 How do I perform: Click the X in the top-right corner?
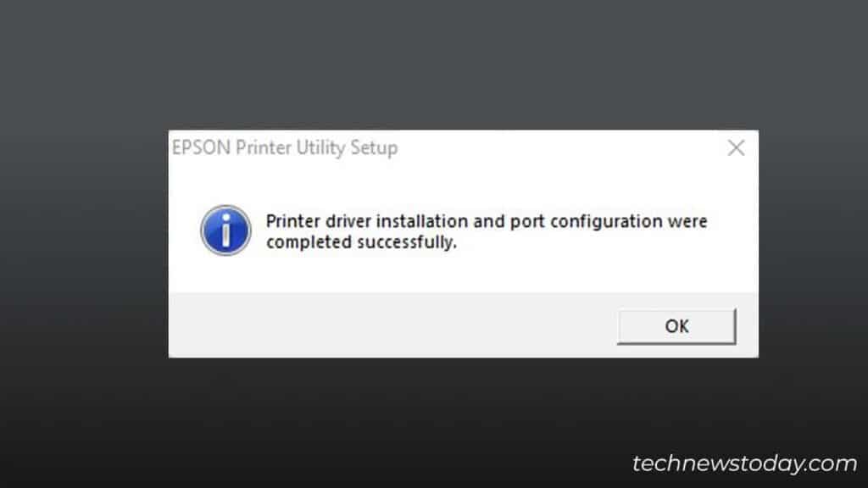pos(736,147)
